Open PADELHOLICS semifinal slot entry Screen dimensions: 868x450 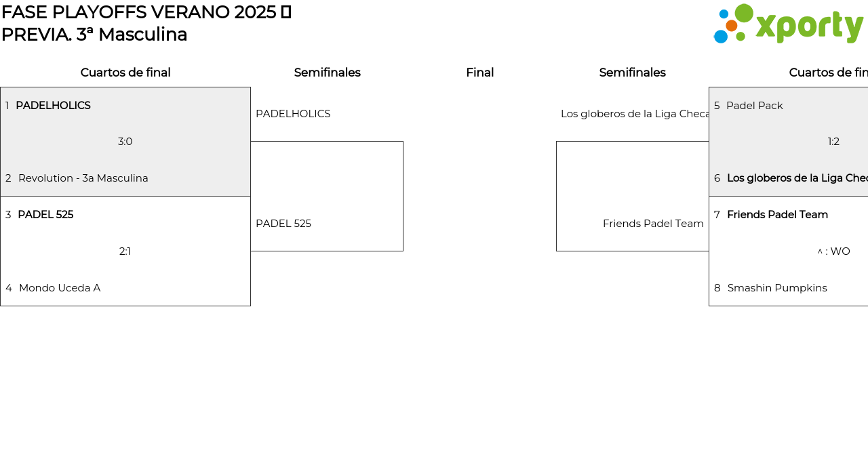tap(293, 114)
